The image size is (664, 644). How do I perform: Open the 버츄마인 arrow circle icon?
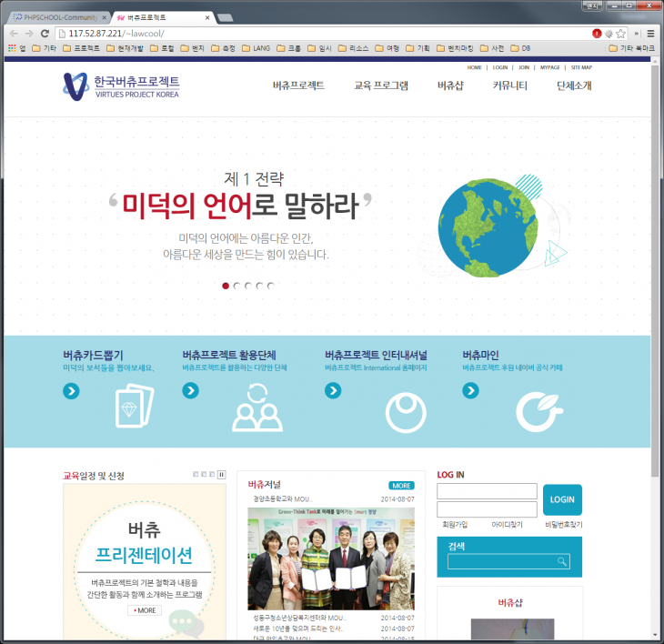(470, 390)
